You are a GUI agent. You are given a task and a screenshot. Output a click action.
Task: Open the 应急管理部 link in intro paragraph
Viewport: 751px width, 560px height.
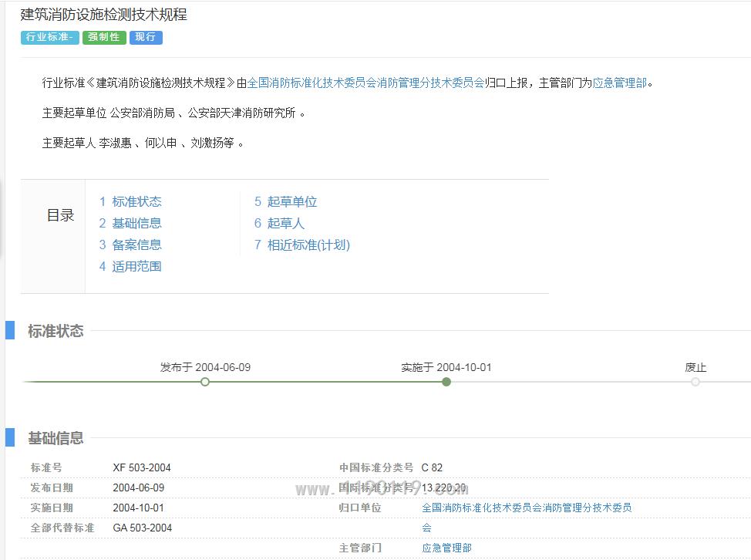[x=619, y=83]
